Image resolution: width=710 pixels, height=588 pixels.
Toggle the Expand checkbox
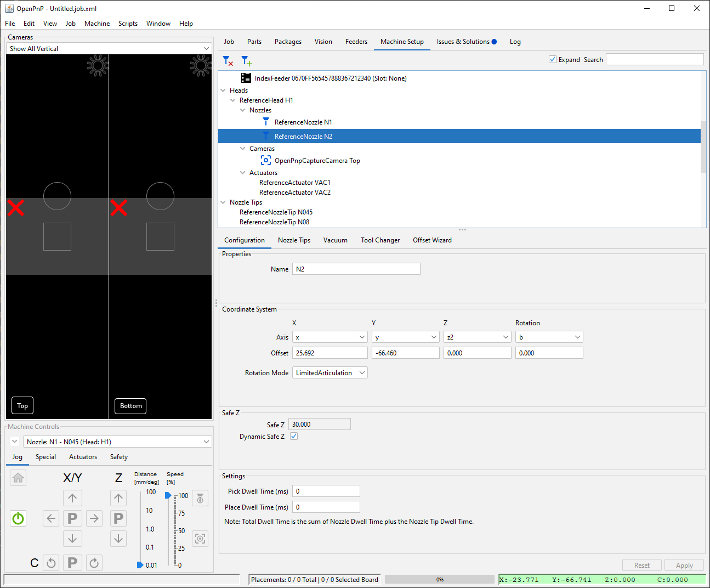(x=553, y=59)
